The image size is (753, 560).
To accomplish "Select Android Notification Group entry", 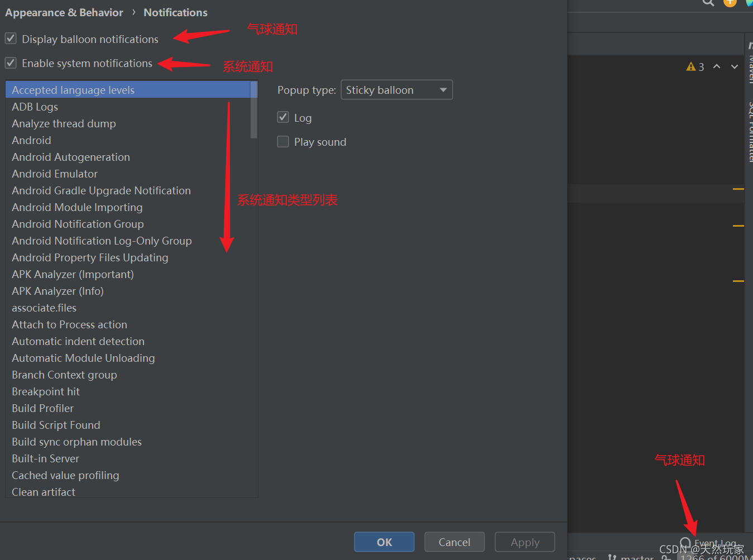I will [x=128, y=224].
